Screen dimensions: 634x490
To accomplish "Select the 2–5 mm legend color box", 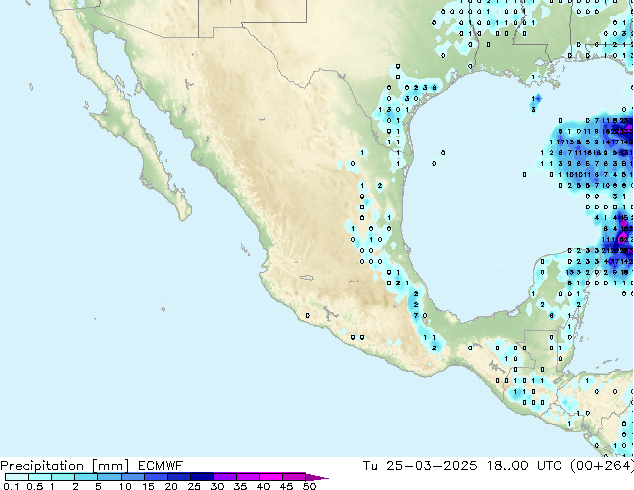I will 86,477.
